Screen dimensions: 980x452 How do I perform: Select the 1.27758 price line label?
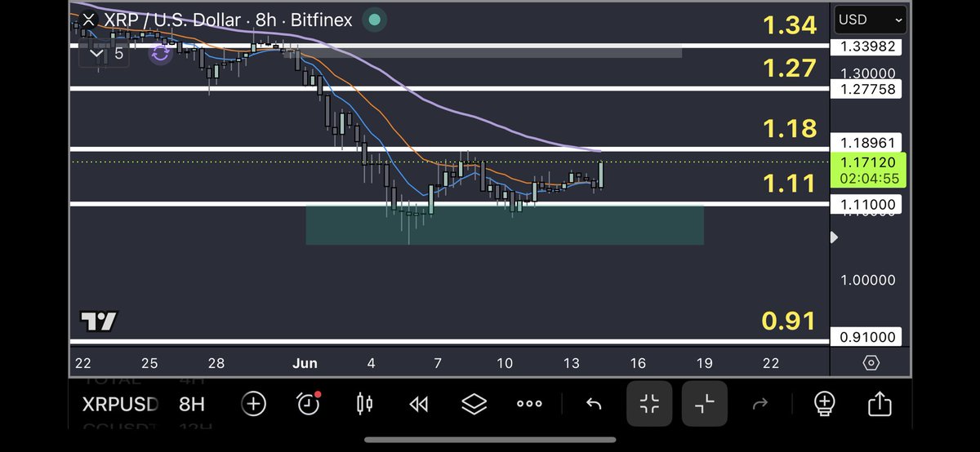tap(867, 89)
